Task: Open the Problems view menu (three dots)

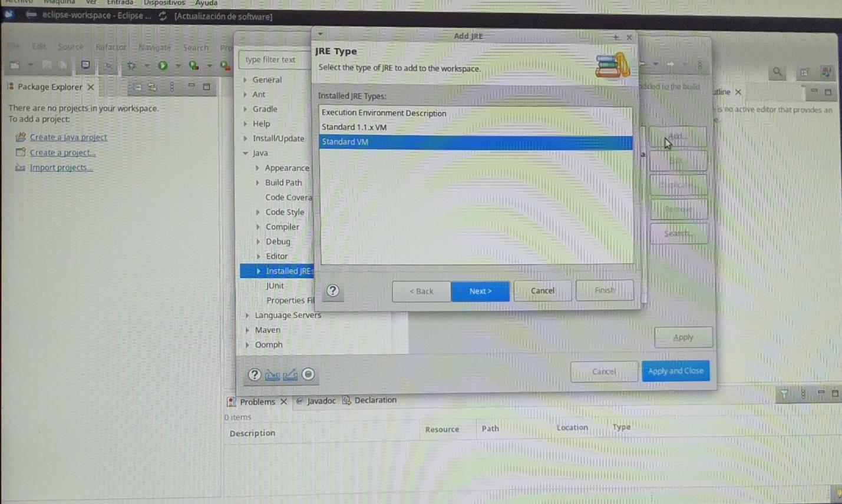Action: tap(803, 393)
